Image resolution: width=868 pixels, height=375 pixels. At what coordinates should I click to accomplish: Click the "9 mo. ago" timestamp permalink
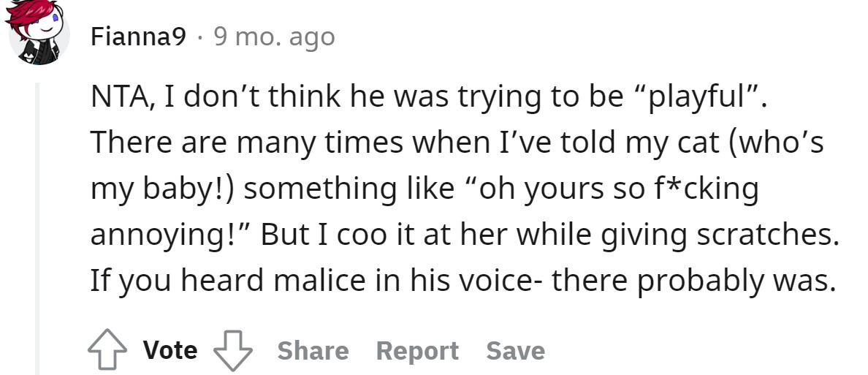[x=275, y=36]
